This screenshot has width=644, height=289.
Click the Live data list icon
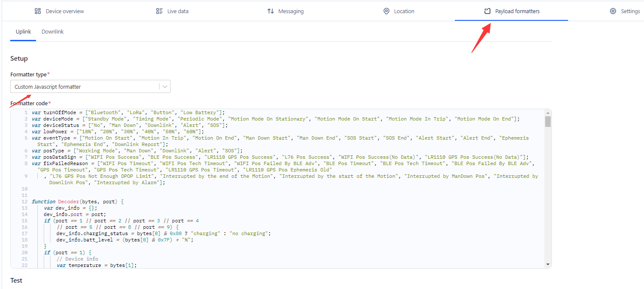click(160, 11)
